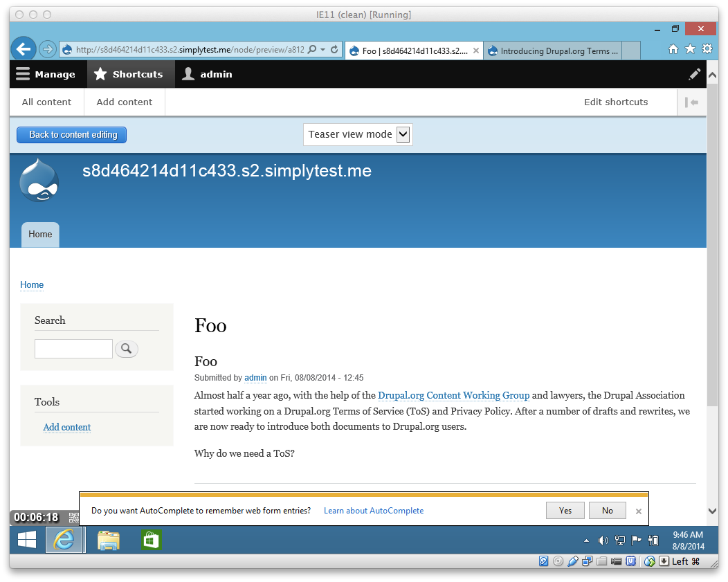Viewport: 728px width, 582px height.
Task: Open File Explorer from taskbar
Action: (x=109, y=540)
